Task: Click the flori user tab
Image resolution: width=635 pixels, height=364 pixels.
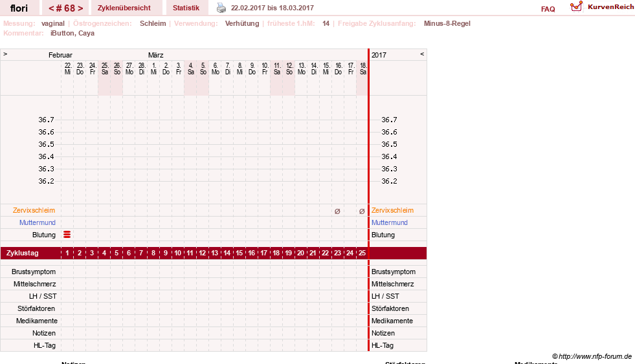Action: (x=19, y=8)
